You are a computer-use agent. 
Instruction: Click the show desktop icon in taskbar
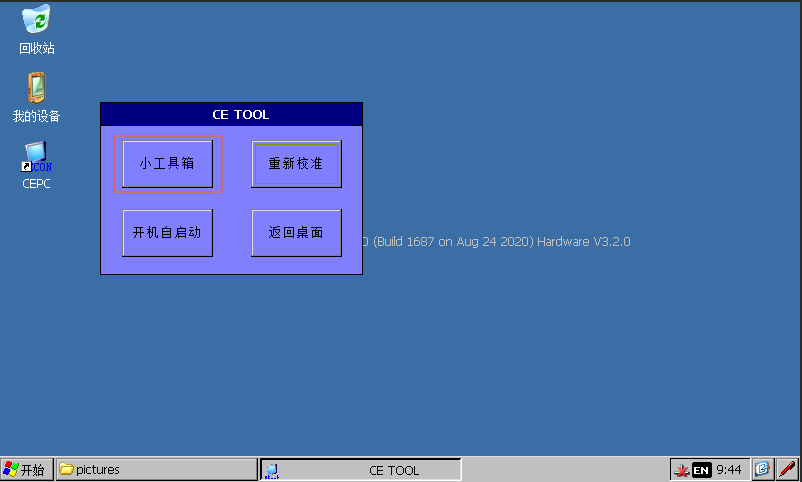click(762, 469)
